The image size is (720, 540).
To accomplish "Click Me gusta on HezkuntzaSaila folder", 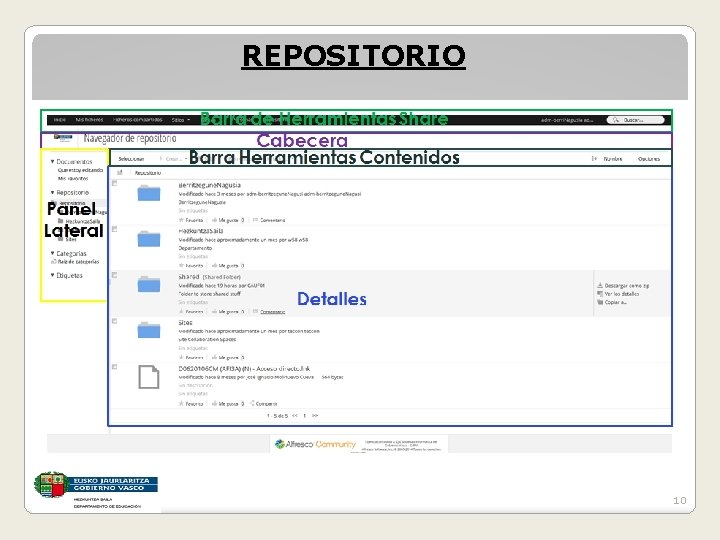I will click(x=228, y=266).
